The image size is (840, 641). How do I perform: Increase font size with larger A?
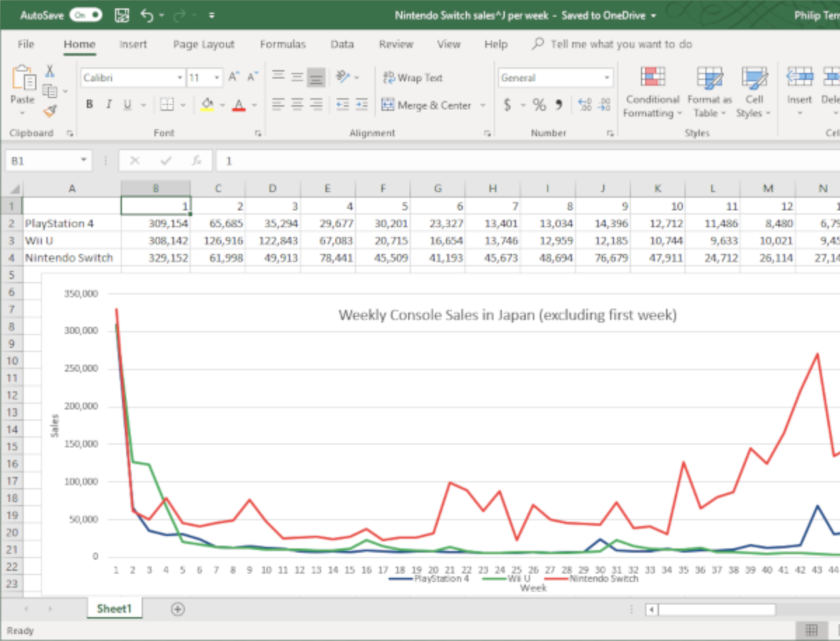coord(233,77)
